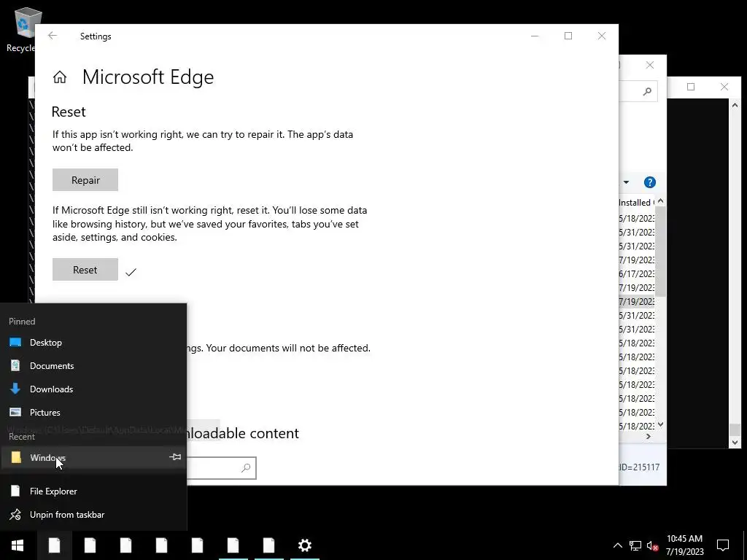Image resolution: width=747 pixels, height=560 pixels.
Task: Close the background Programs window
Action: 650,65
